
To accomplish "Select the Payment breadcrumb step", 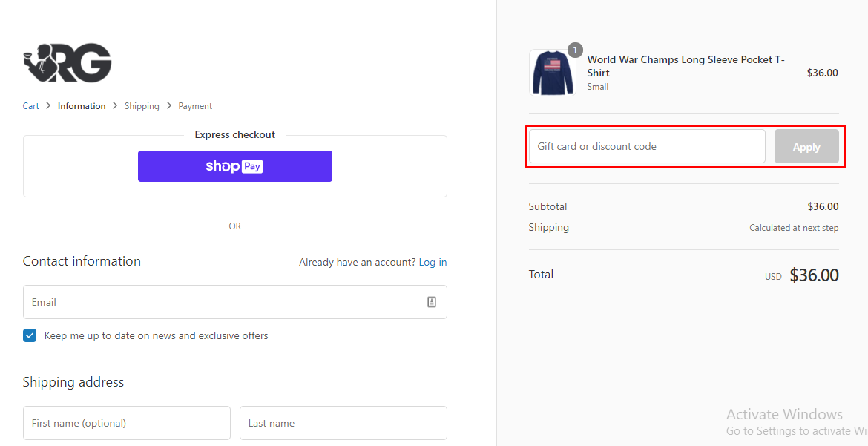I will click(195, 106).
